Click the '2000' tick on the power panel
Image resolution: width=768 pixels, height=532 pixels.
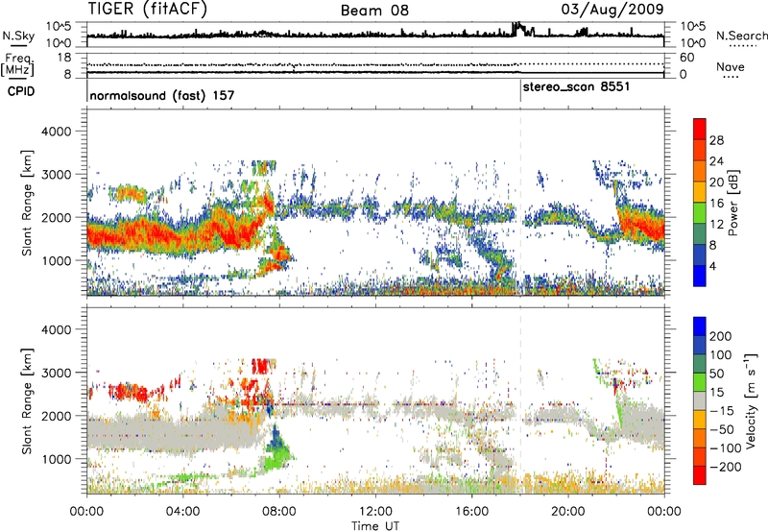click(x=56, y=217)
